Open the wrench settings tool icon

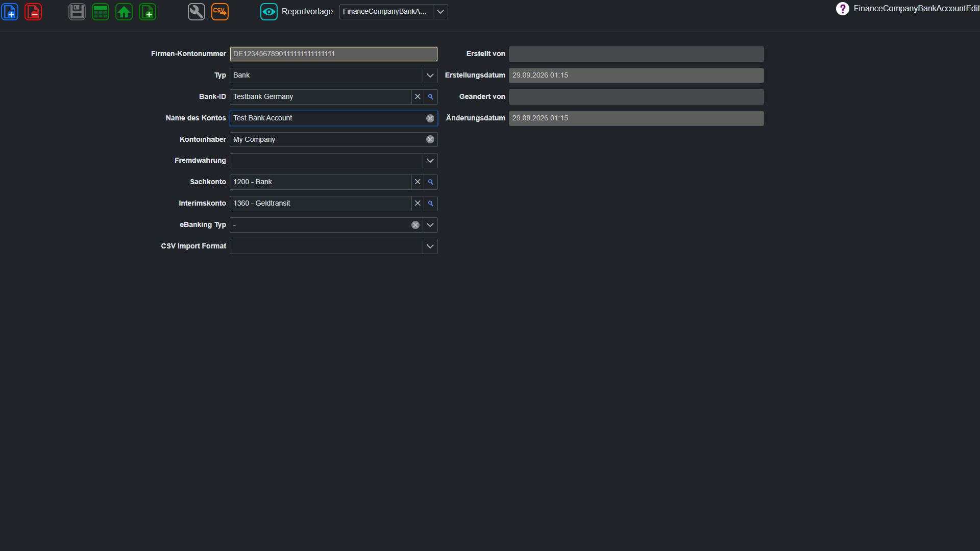tap(197, 12)
